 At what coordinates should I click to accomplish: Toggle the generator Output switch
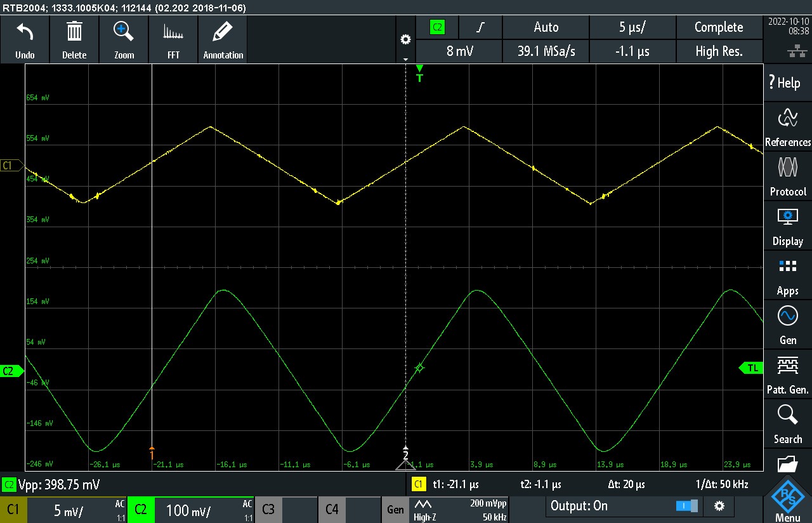[x=686, y=506]
